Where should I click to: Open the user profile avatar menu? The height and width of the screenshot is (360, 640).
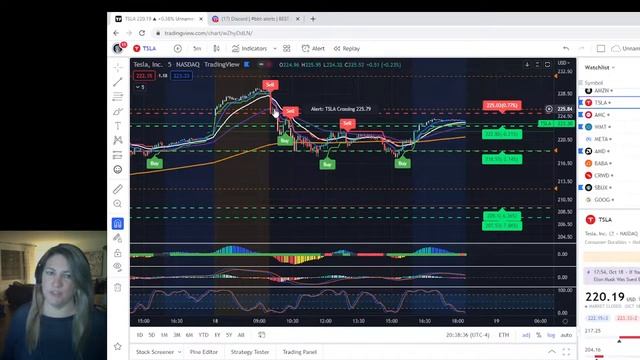point(118,48)
